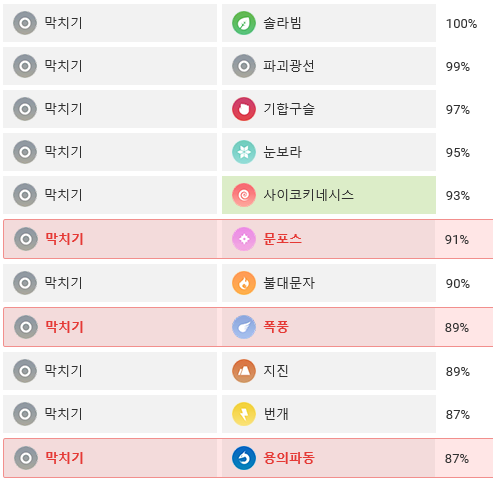Open the red 용의파동 move link
Screen dimensions: 493x480
point(289,458)
